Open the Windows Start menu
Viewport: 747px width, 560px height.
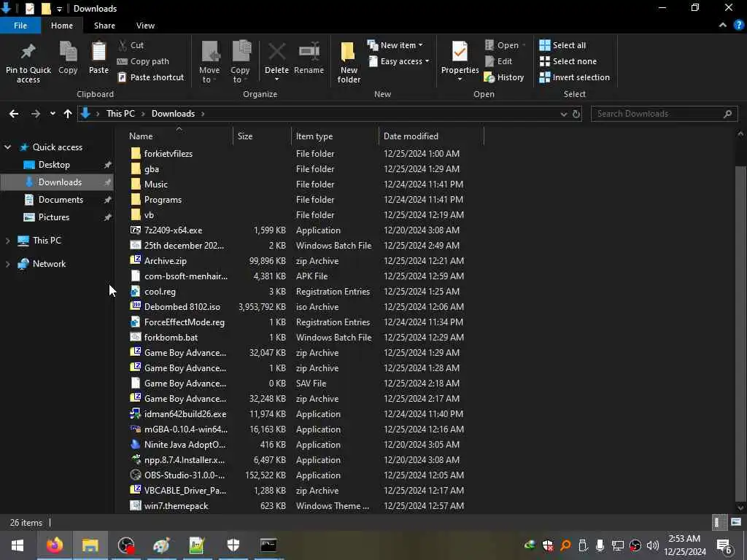click(x=18, y=545)
